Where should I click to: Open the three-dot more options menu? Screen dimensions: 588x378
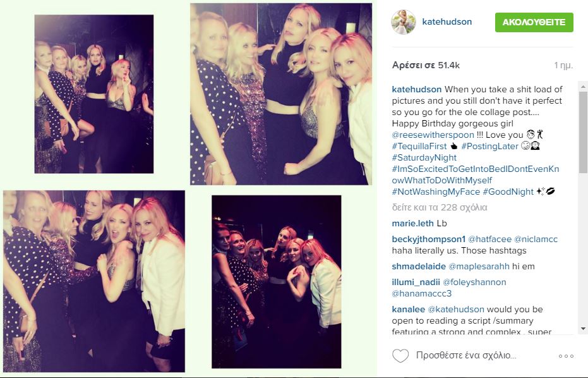566,356
